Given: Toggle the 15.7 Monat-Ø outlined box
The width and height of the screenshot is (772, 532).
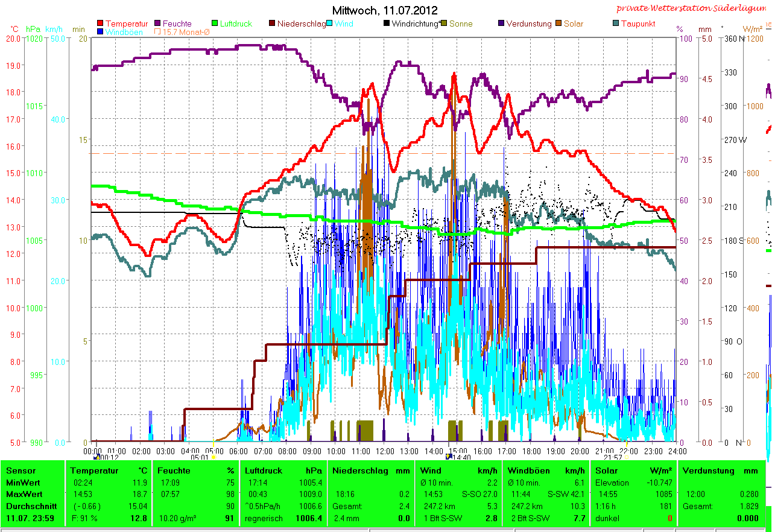Looking at the screenshot, I should pyautogui.click(x=158, y=32).
